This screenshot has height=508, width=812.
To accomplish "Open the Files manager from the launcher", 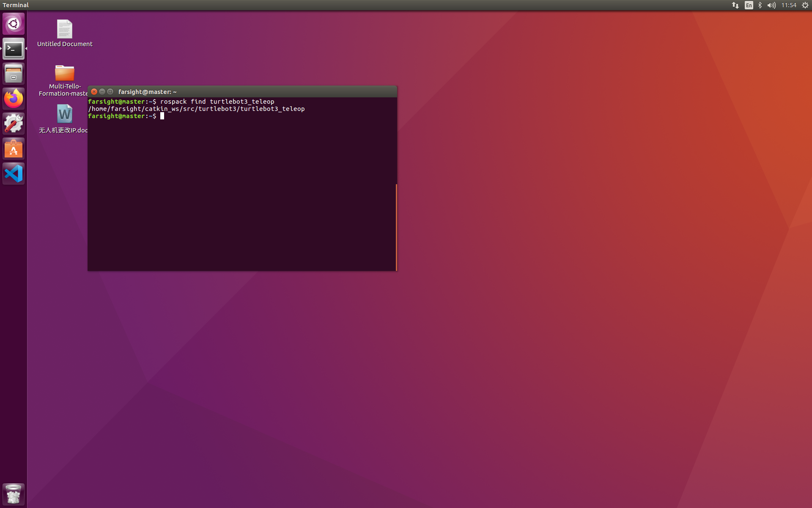I will coord(14,74).
